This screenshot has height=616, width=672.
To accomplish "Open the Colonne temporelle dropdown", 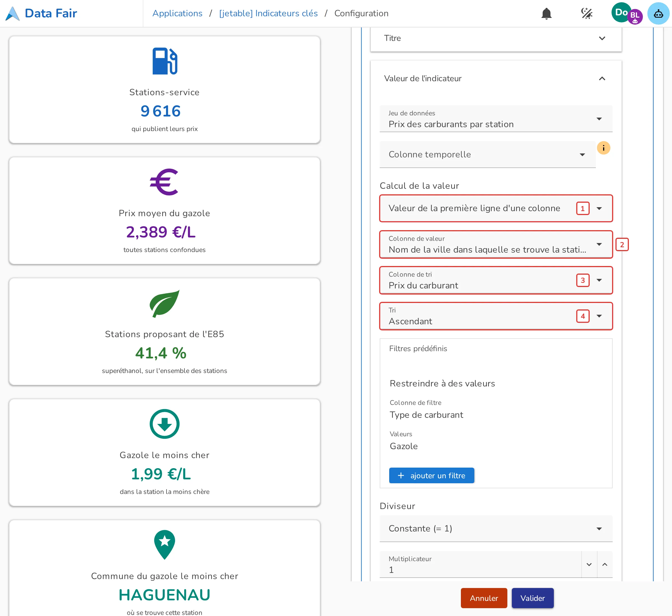I will [x=487, y=154].
